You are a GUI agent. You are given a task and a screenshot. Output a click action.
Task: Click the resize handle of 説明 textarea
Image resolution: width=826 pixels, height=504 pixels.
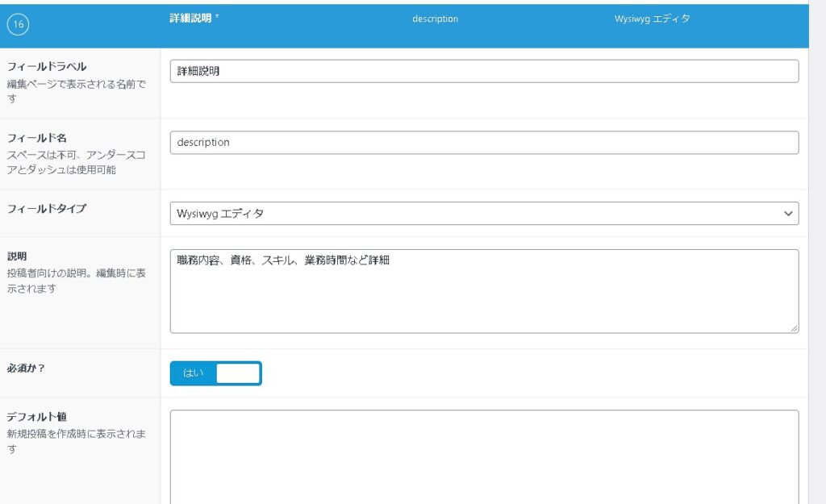[794, 328]
